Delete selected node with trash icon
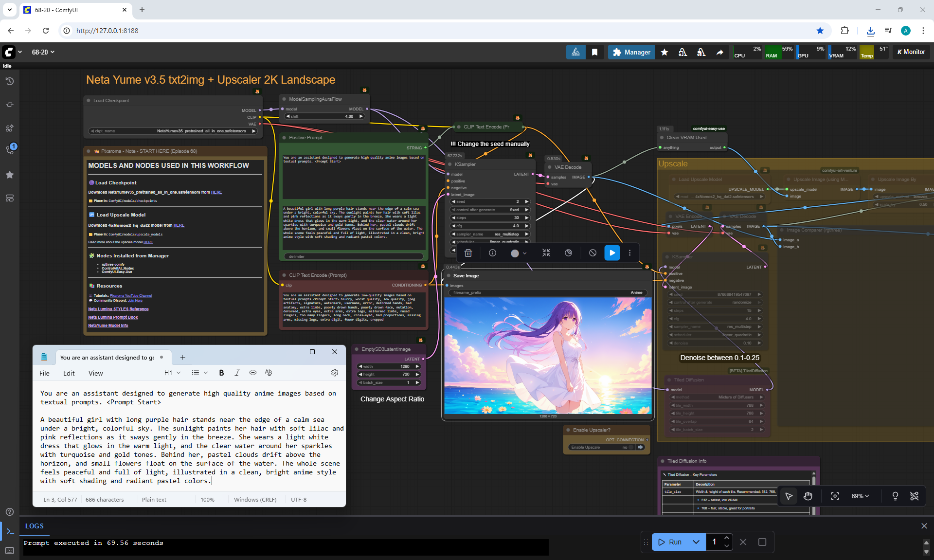This screenshot has width=934, height=560. [x=468, y=253]
